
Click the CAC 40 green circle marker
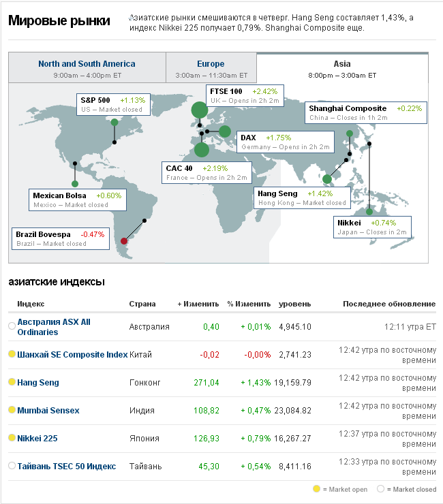coord(202,150)
